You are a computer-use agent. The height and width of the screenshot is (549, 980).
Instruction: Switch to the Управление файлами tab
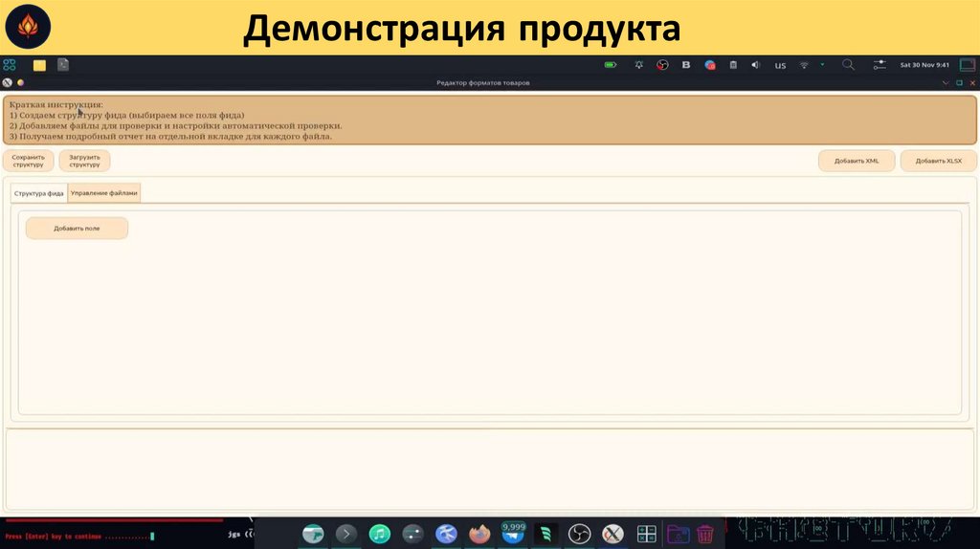[103, 193]
